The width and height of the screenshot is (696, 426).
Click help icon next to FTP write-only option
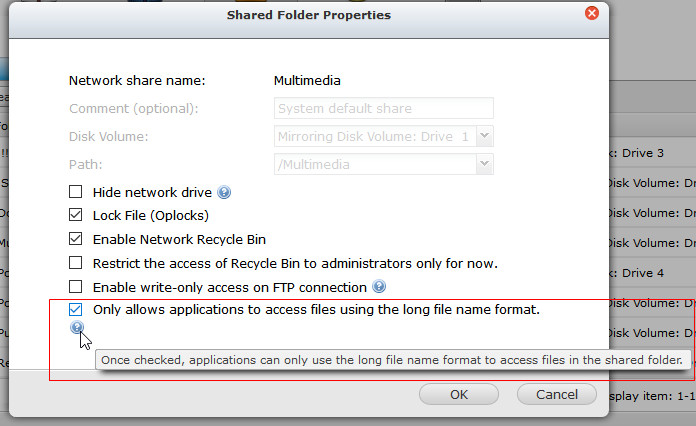point(379,287)
